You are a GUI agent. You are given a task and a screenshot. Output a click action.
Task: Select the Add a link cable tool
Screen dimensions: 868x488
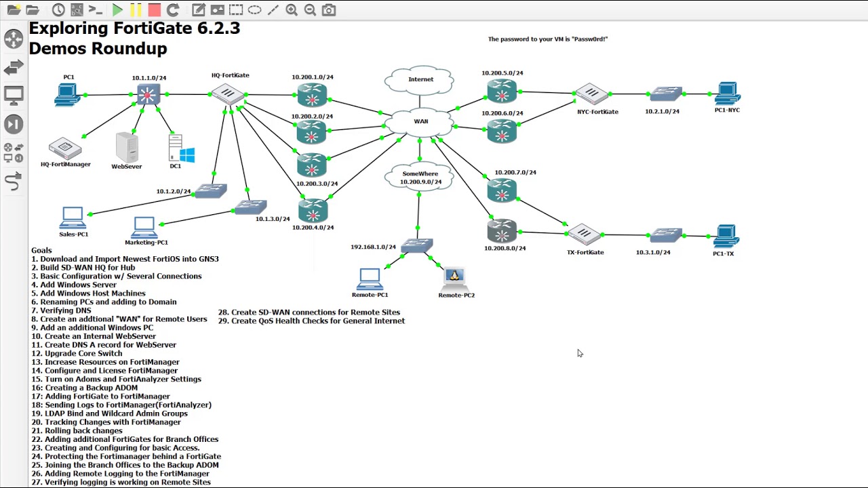pyautogui.click(x=14, y=181)
